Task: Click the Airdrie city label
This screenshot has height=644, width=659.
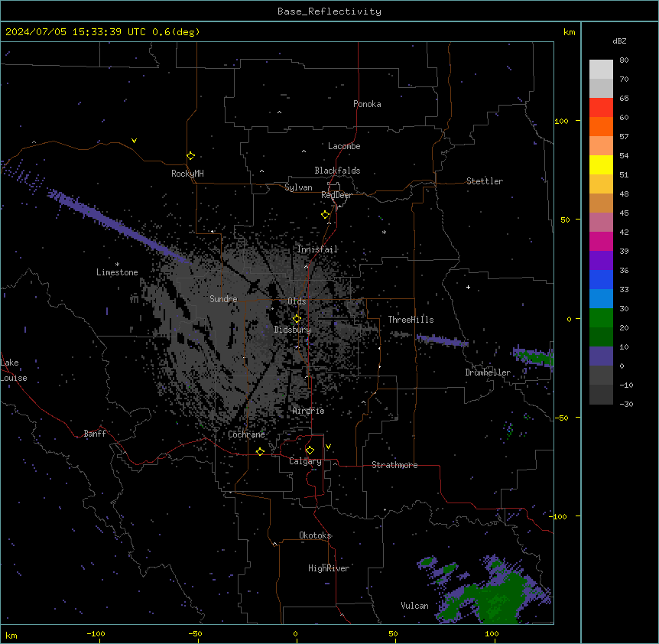Action: pos(308,411)
